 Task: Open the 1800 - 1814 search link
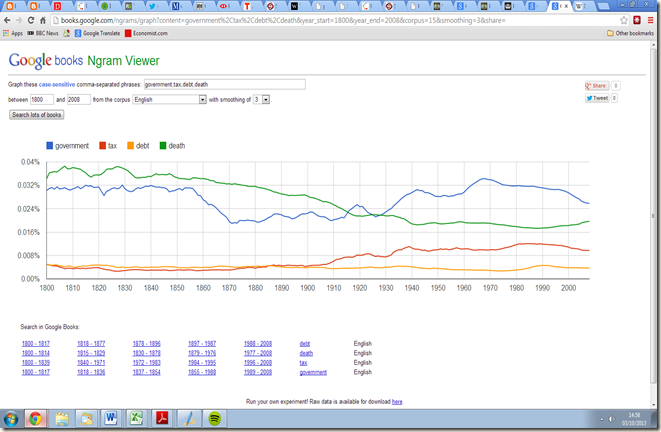(35, 353)
